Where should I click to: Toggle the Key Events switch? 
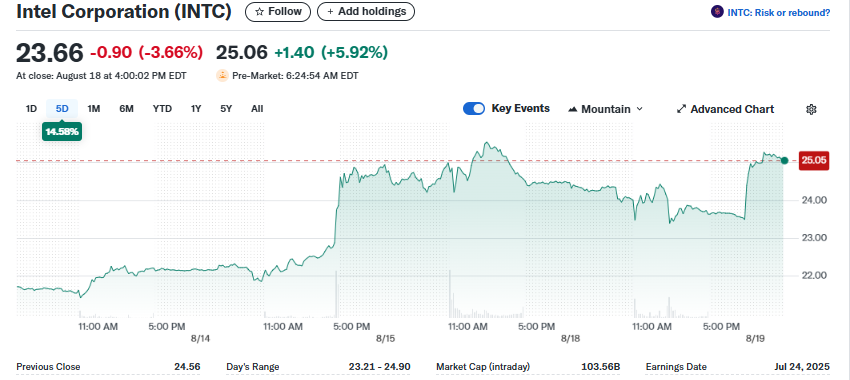(474, 109)
